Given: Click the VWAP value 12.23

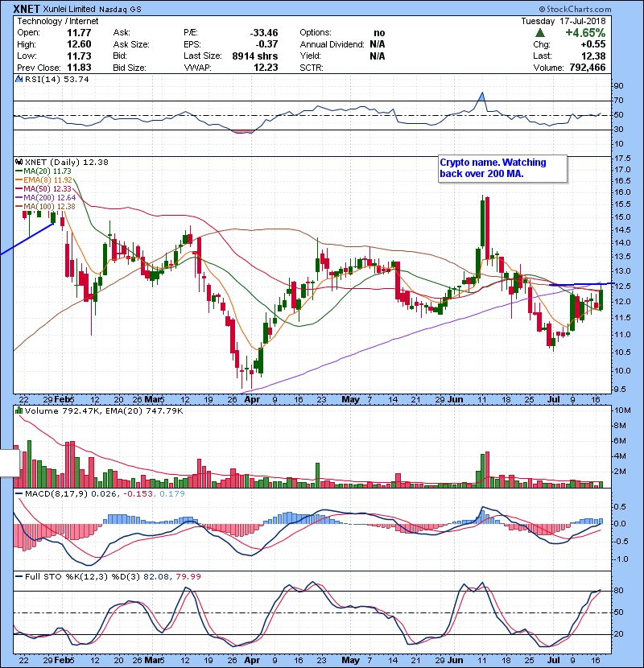Looking at the screenshot, I should tap(266, 68).
